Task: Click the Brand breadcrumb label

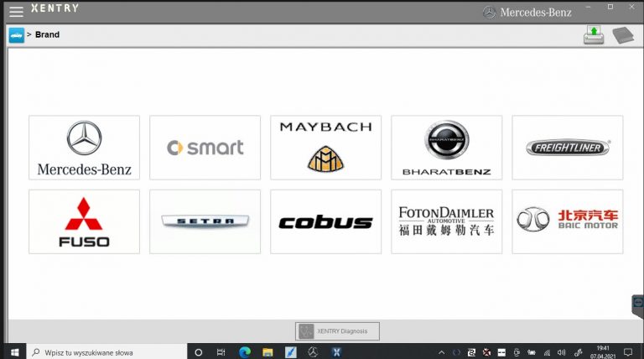Action: pos(47,34)
